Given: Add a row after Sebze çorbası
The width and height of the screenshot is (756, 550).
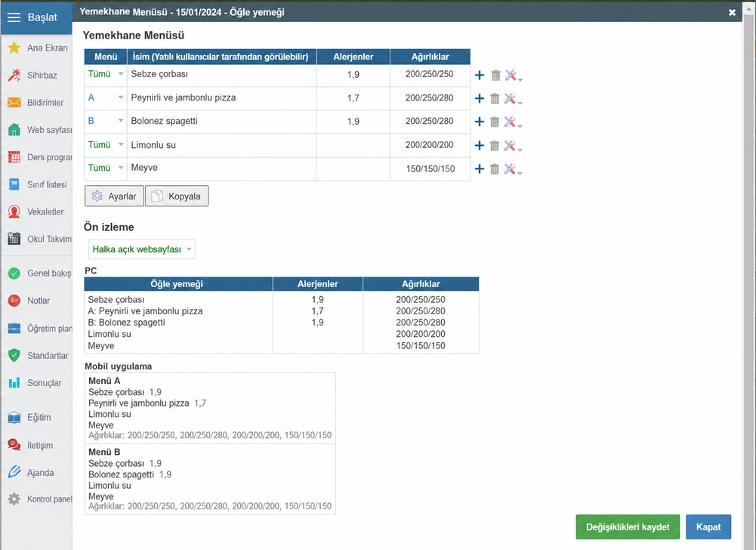Looking at the screenshot, I should point(480,76).
